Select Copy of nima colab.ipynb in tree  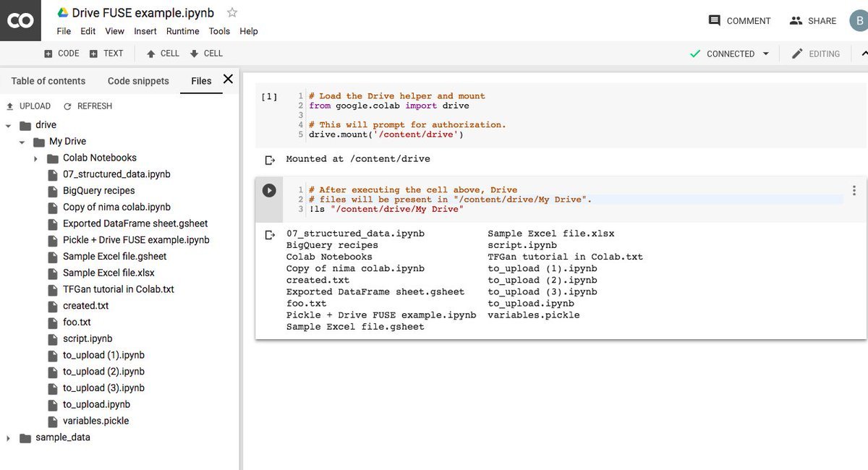116,208
